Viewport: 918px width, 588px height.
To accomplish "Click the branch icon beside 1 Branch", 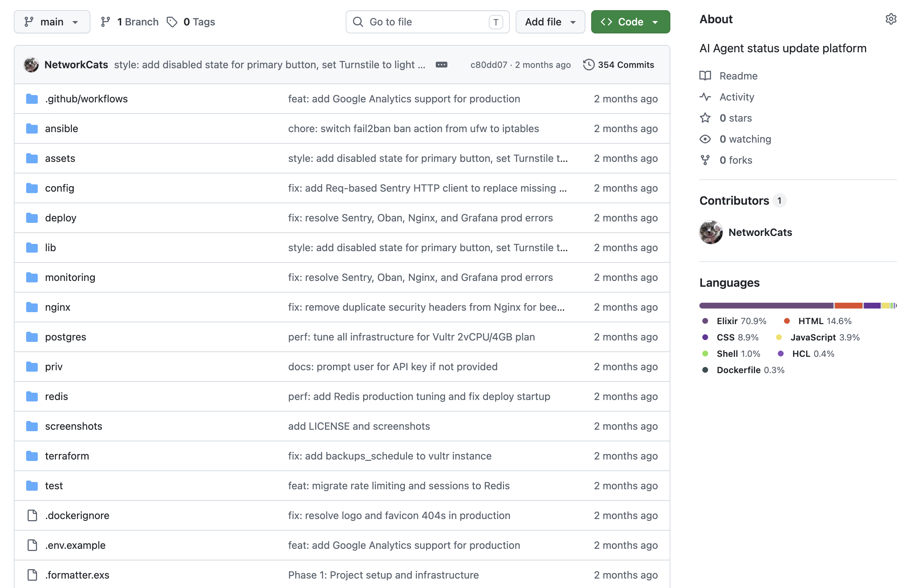I will point(105,22).
